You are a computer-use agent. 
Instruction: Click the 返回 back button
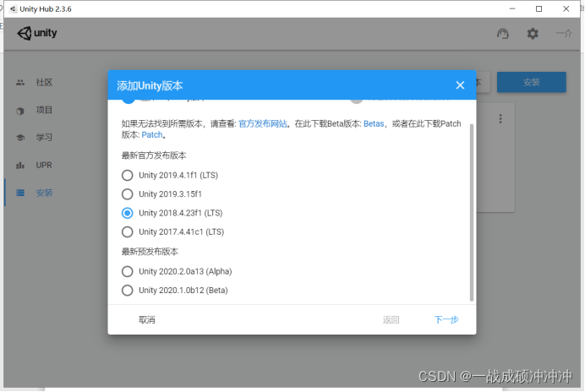(391, 320)
